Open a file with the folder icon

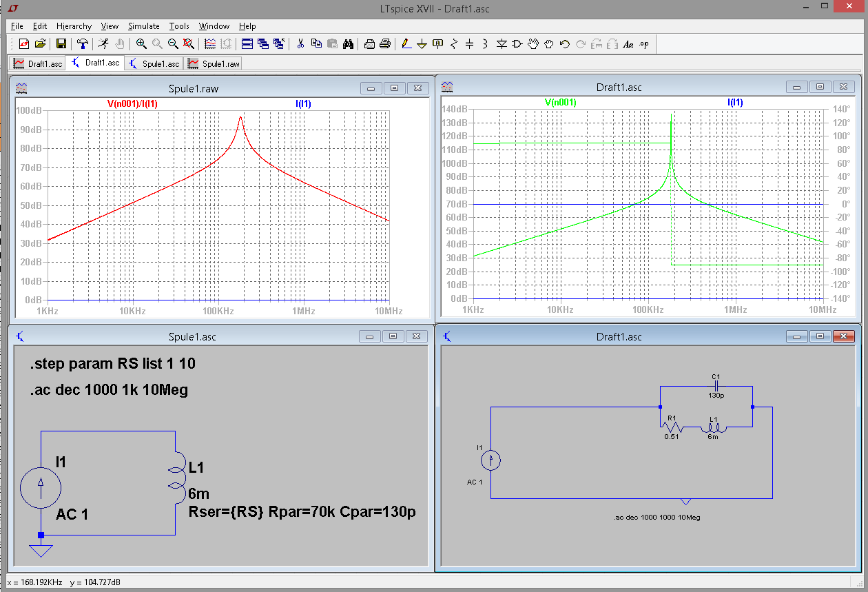coord(40,44)
